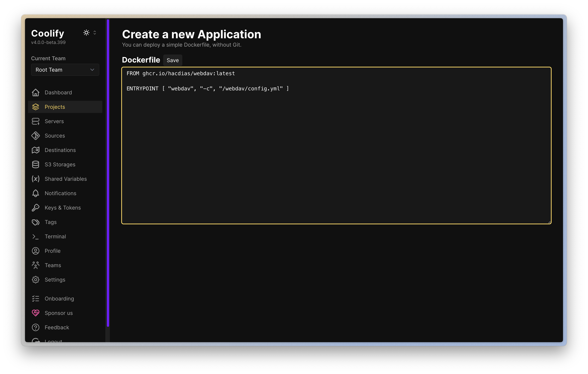Open the Root Team dropdown
Viewport: 588px width, 374px height.
click(65, 70)
